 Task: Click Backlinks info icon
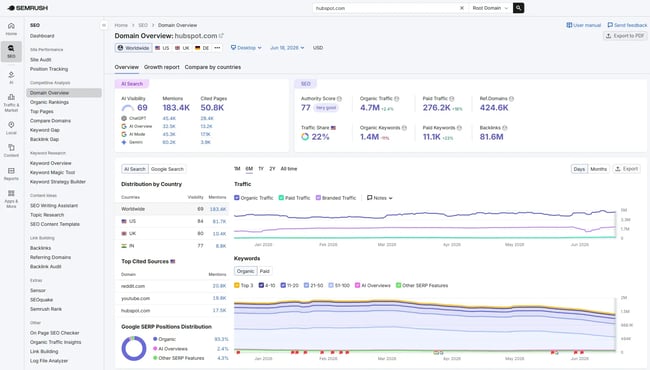(504, 128)
